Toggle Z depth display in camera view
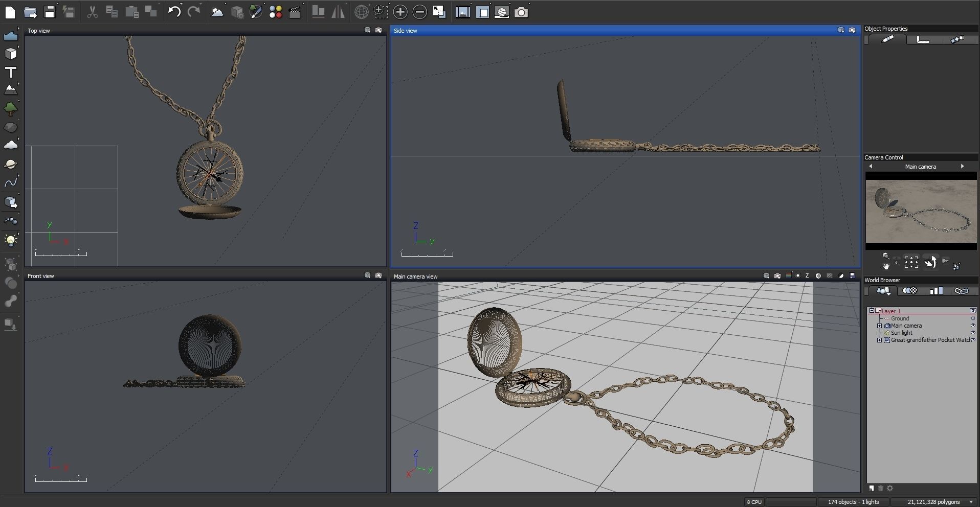 click(807, 276)
